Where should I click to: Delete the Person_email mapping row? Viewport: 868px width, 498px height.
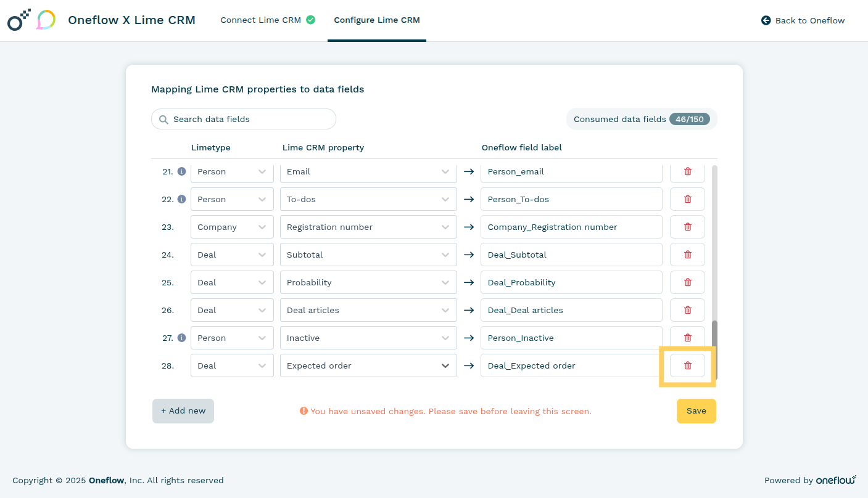coord(687,171)
